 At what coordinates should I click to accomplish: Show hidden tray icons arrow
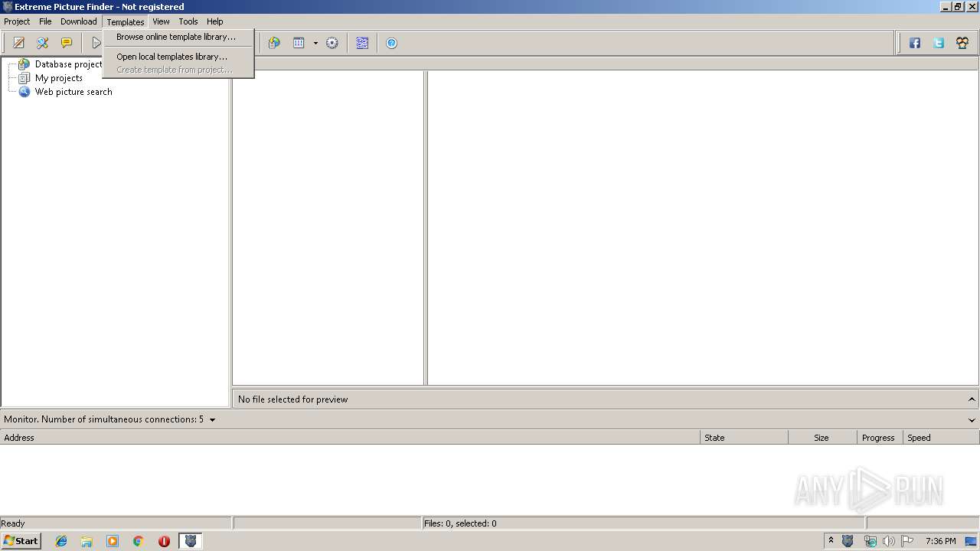(831, 541)
